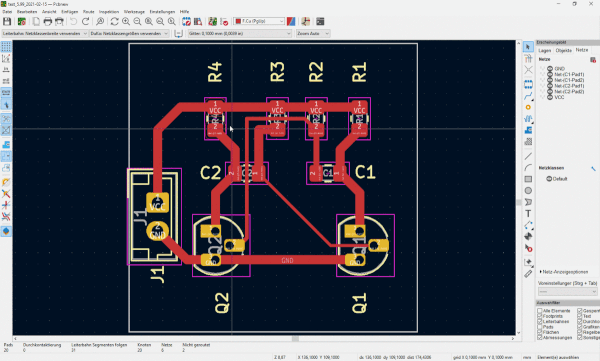Pick the Measure ruler tool
Viewport: 600px width, 361px height.
[528, 273]
